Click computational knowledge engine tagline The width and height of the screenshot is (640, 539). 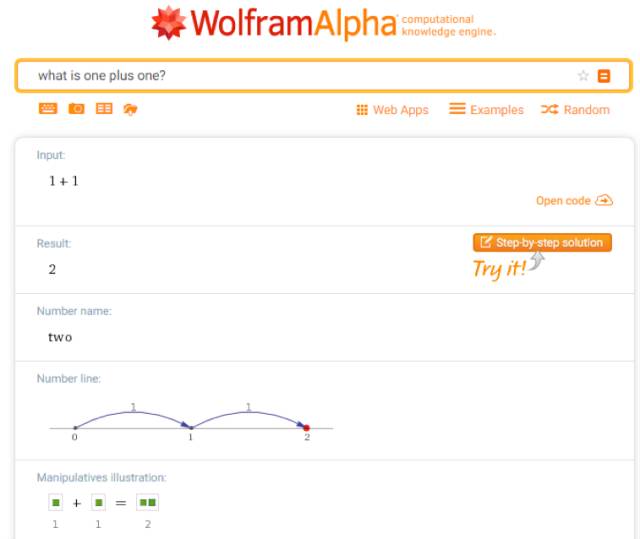click(x=449, y=25)
